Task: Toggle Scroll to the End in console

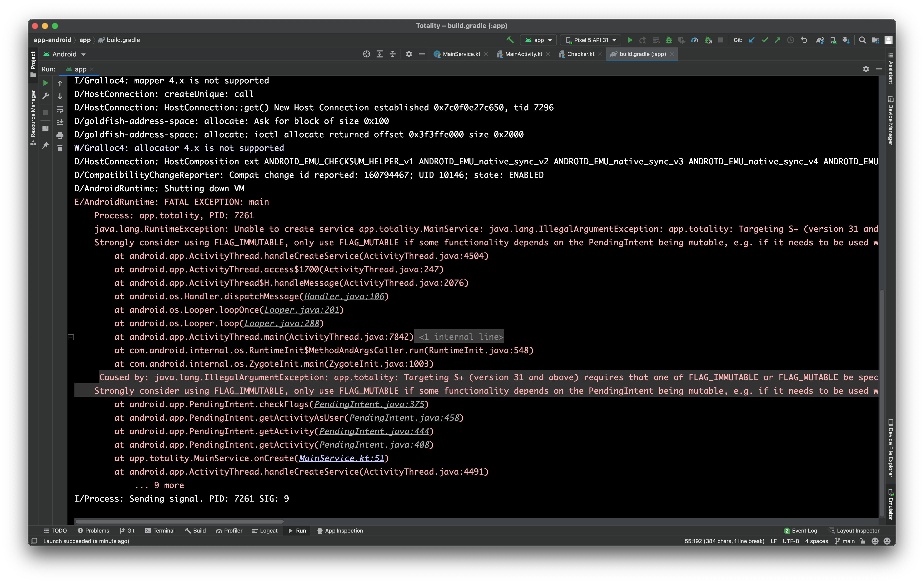Action: tap(60, 122)
